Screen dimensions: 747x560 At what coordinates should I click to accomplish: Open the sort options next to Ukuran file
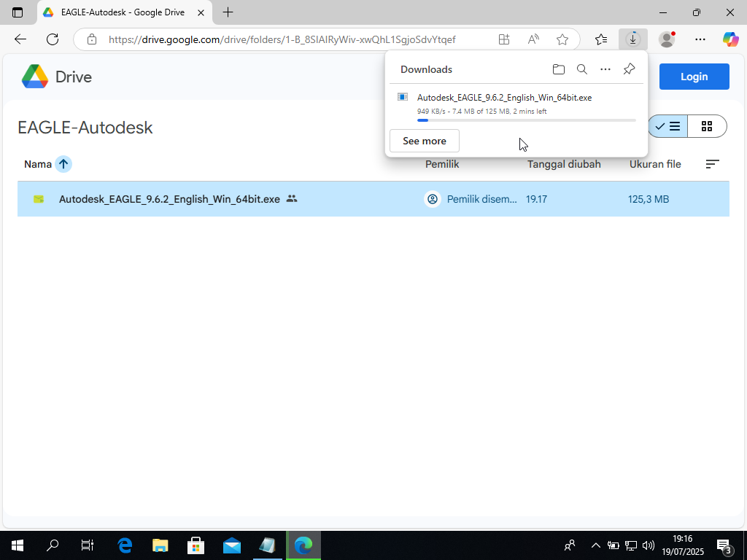click(x=712, y=164)
